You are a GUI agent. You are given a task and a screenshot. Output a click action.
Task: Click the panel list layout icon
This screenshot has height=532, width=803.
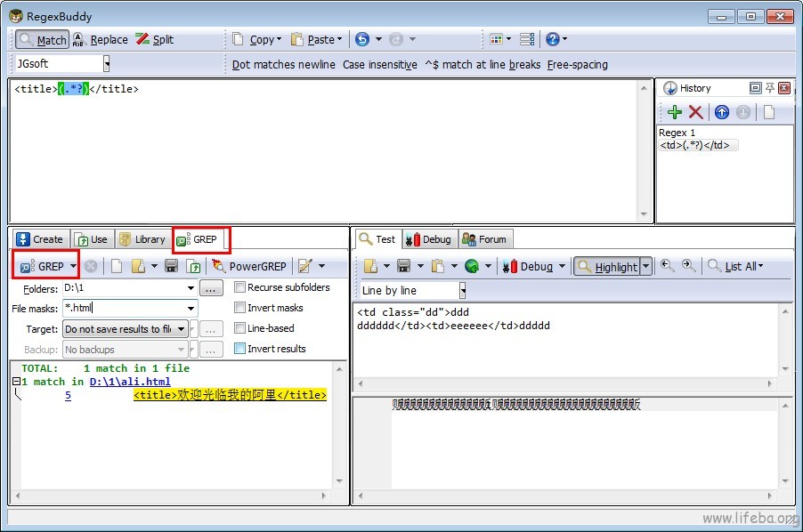point(527,39)
